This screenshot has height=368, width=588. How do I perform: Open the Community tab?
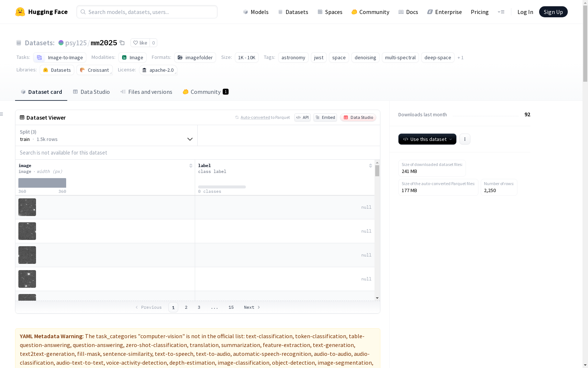205,92
